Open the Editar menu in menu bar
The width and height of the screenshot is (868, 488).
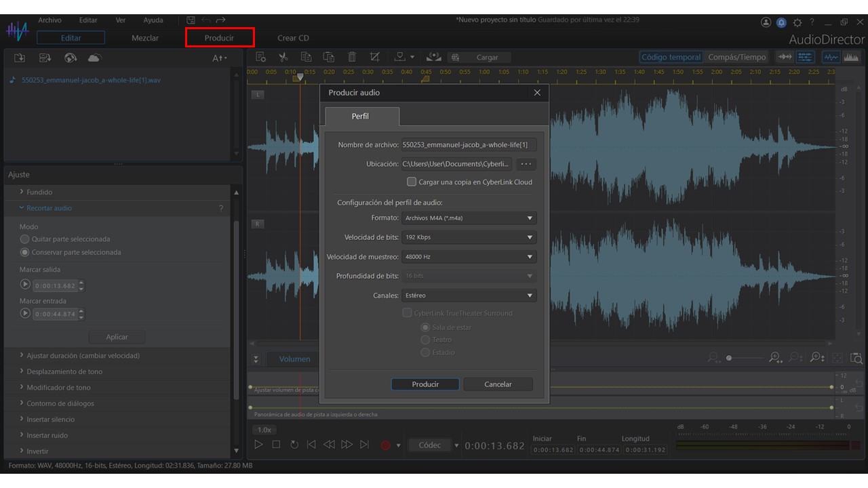(88, 20)
